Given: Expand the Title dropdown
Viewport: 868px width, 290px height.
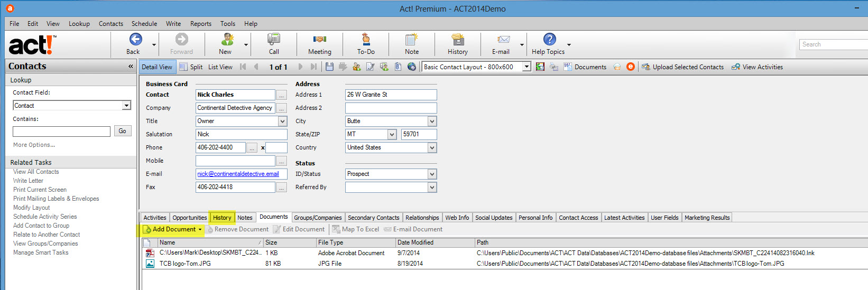Looking at the screenshot, I should [x=282, y=121].
